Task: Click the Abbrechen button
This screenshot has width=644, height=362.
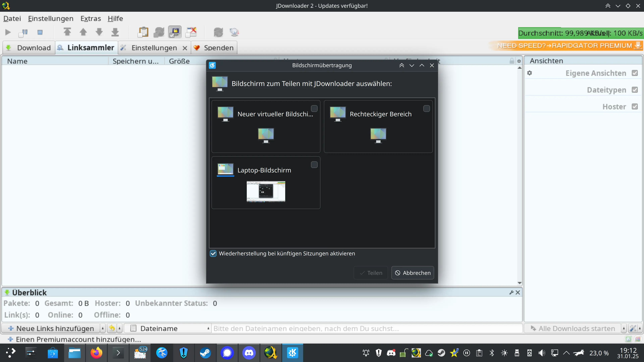Action: [x=413, y=273]
